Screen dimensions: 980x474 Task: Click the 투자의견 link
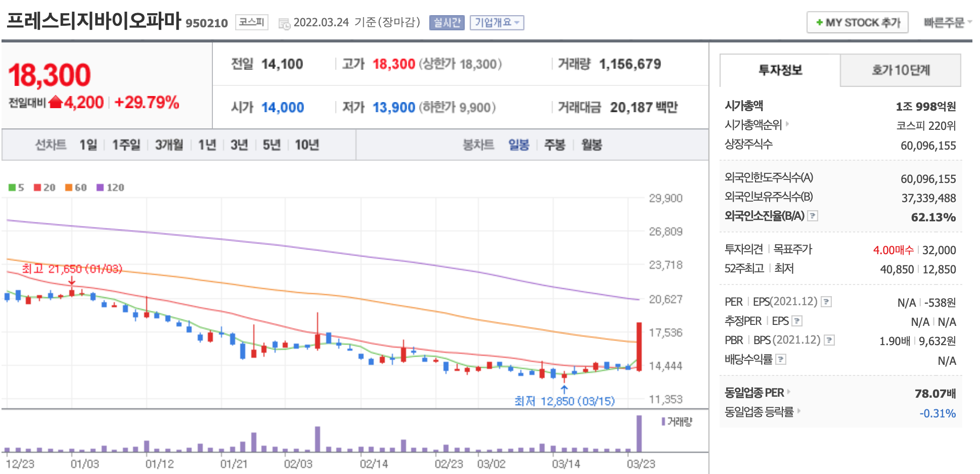743,249
